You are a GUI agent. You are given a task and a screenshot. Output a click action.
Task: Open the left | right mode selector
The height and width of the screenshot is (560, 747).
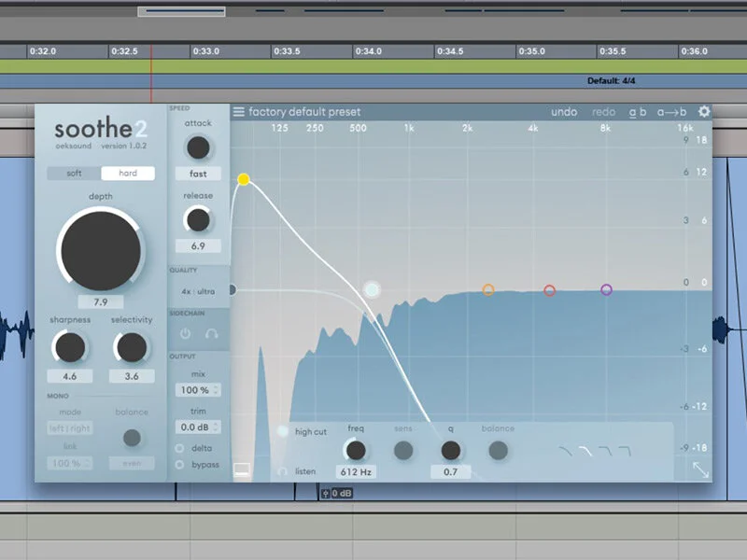coord(70,428)
